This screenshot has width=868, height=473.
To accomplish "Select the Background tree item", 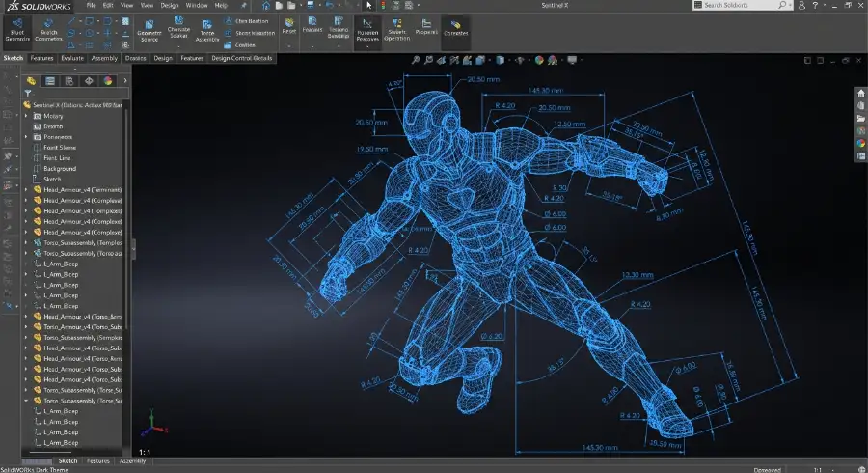I will [x=60, y=168].
